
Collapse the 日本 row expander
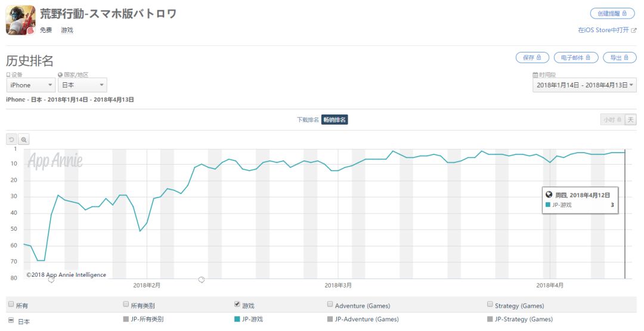(x=11, y=321)
